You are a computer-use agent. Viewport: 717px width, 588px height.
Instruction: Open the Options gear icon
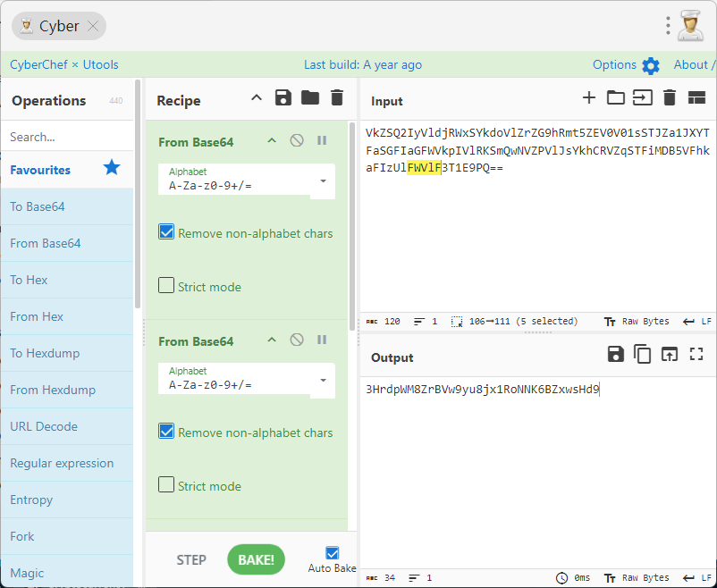(651, 66)
